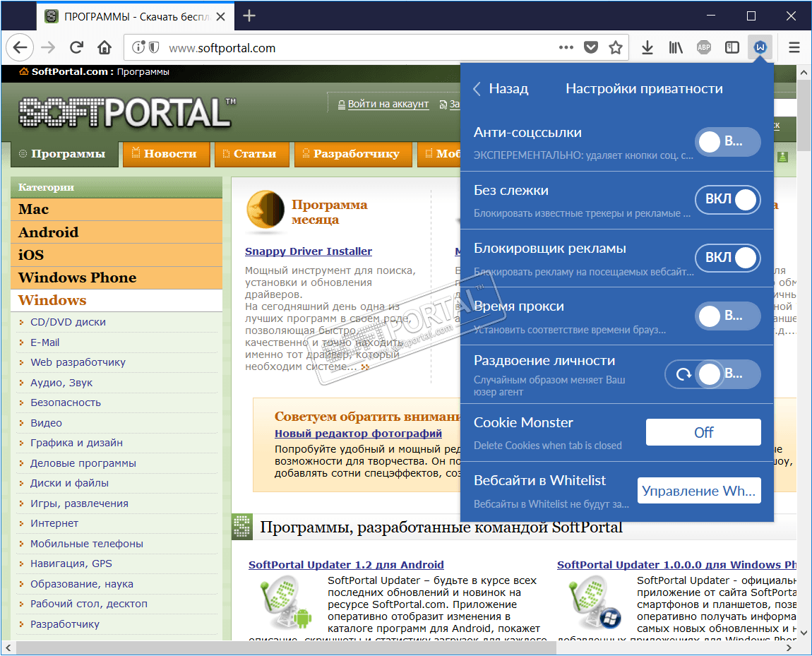Screen dimensions: 812x656
Task: Open the page actions three-dot menu
Action: click(x=566, y=47)
